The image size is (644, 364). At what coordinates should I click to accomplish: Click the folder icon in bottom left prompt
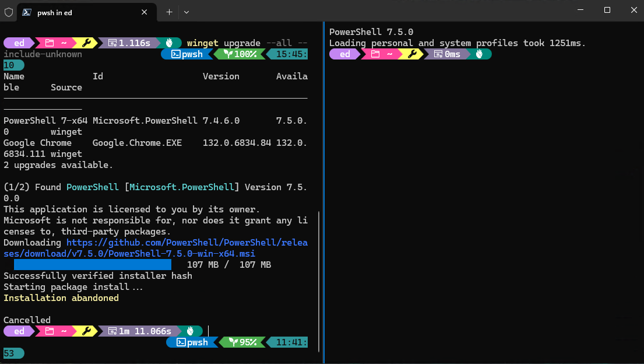(50, 331)
